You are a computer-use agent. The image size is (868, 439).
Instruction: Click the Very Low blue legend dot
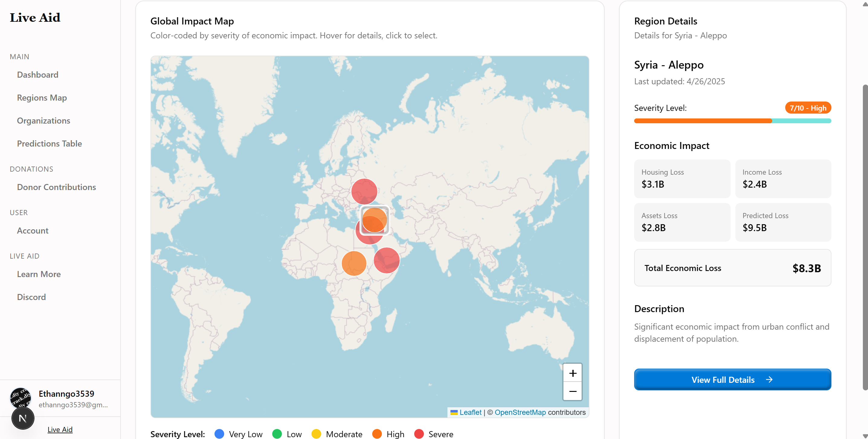pyautogui.click(x=219, y=434)
